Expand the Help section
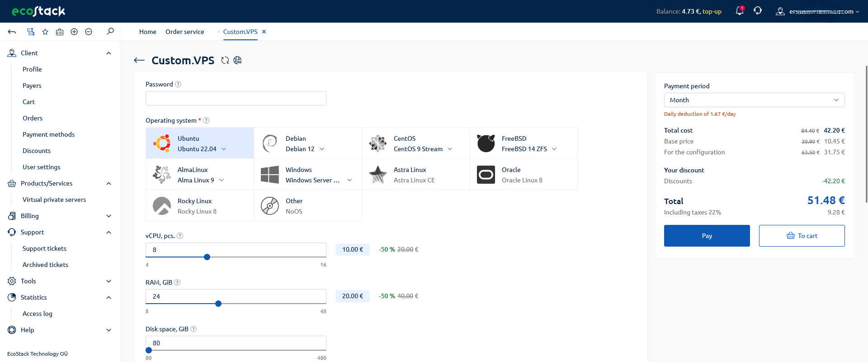Viewport: 868px width, 362px height. pyautogui.click(x=108, y=330)
